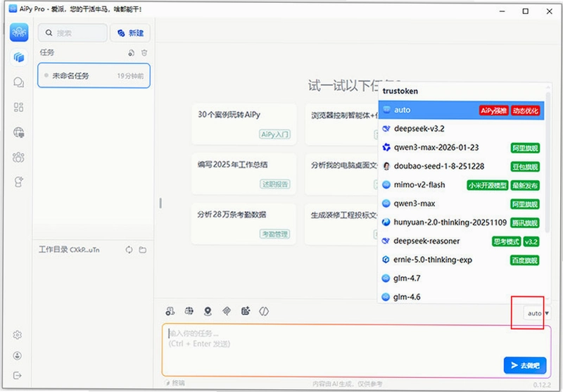Click the first composer tool with gear badge
Screen dimensions: 563x392
pyautogui.click(x=170, y=311)
